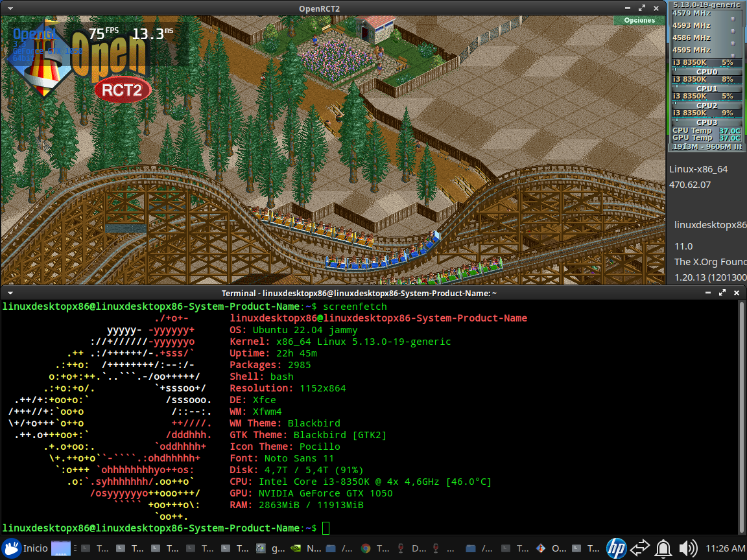The width and height of the screenshot is (747, 560).
Task: Click the Terminal vertical scrollbar
Action: 742,417
